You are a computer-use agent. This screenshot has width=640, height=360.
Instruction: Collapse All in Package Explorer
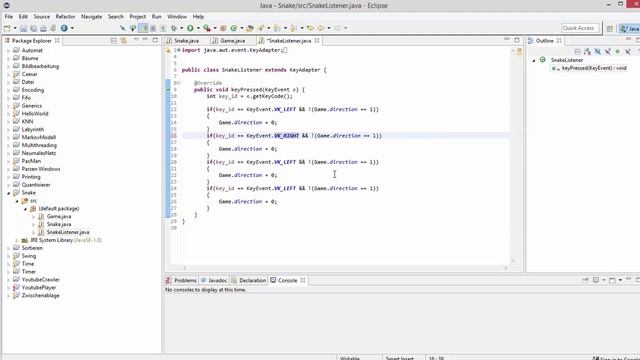click(113, 40)
